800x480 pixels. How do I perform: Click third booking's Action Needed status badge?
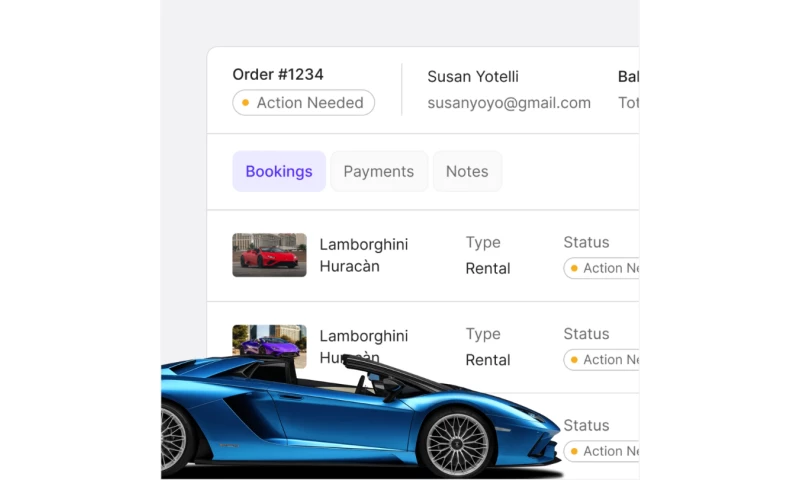click(601, 451)
